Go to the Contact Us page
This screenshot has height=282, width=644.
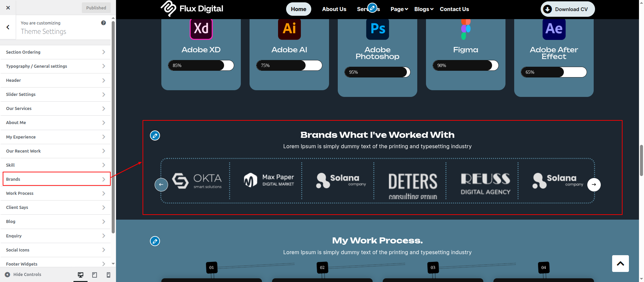coord(454,9)
